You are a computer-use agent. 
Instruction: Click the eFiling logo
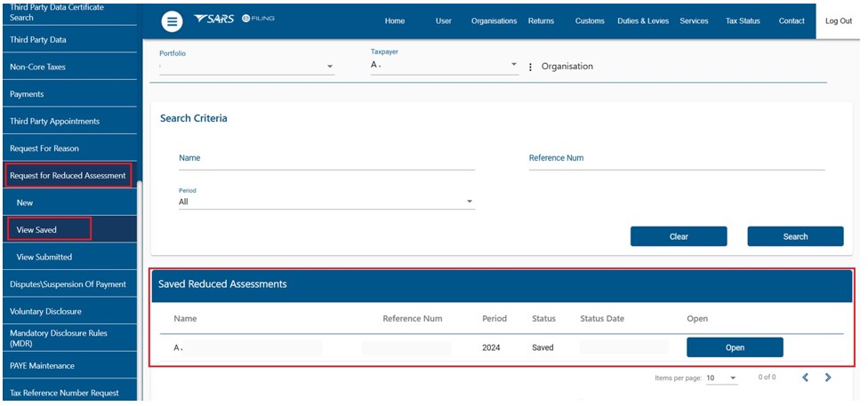click(x=259, y=19)
